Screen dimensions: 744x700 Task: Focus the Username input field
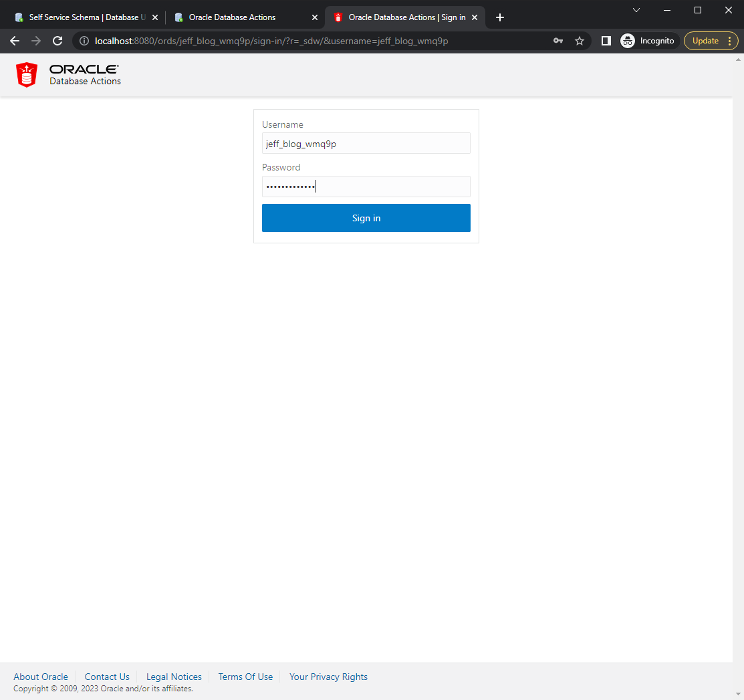click(x=366, y=143)
